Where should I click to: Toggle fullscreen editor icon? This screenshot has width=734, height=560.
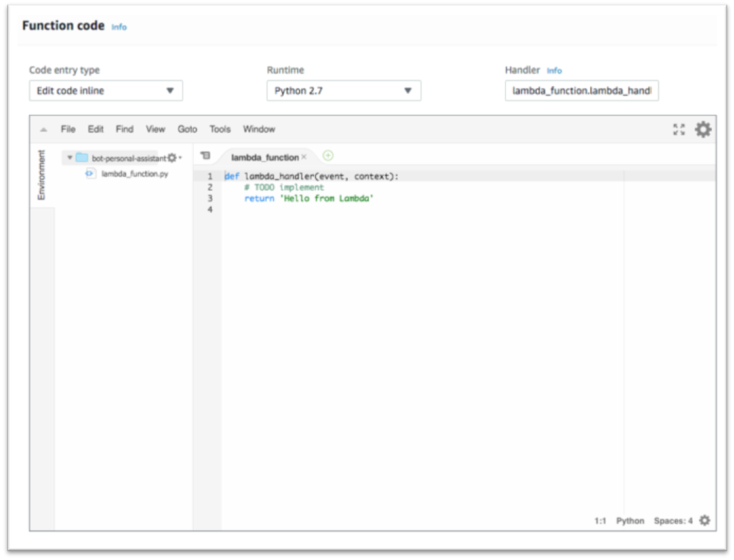click(x=679, y=129)
